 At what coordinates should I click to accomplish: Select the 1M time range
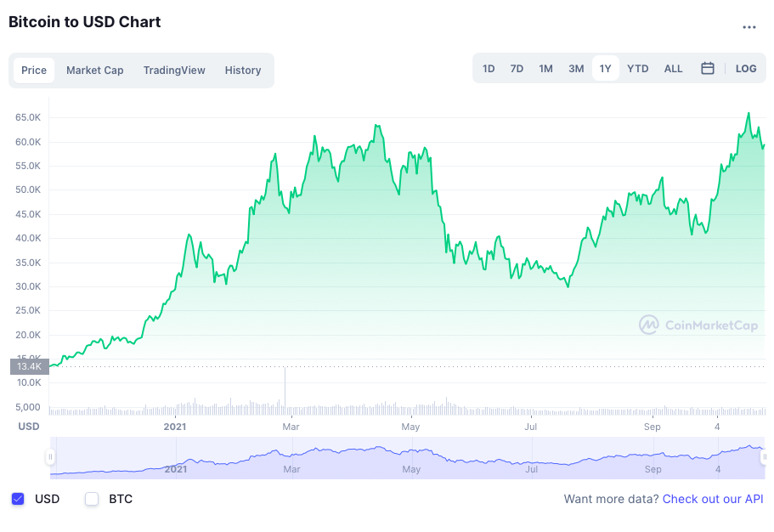[545, 68]
